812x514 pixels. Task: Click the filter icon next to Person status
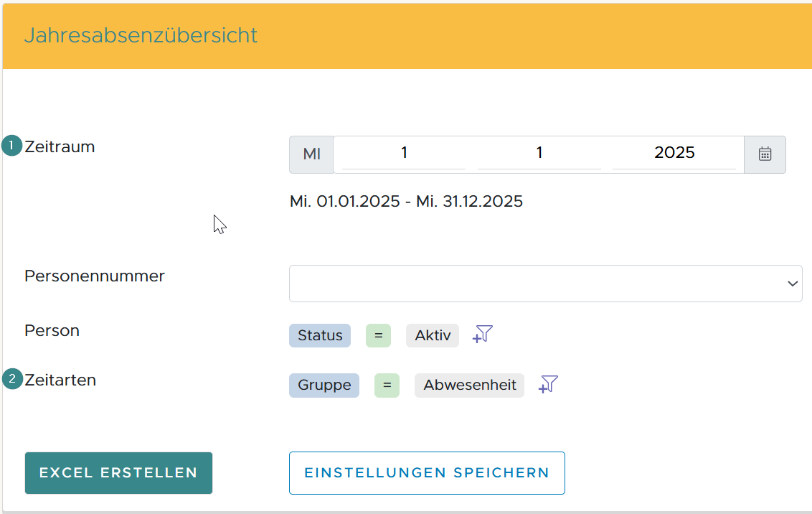(x=482, y=335)
